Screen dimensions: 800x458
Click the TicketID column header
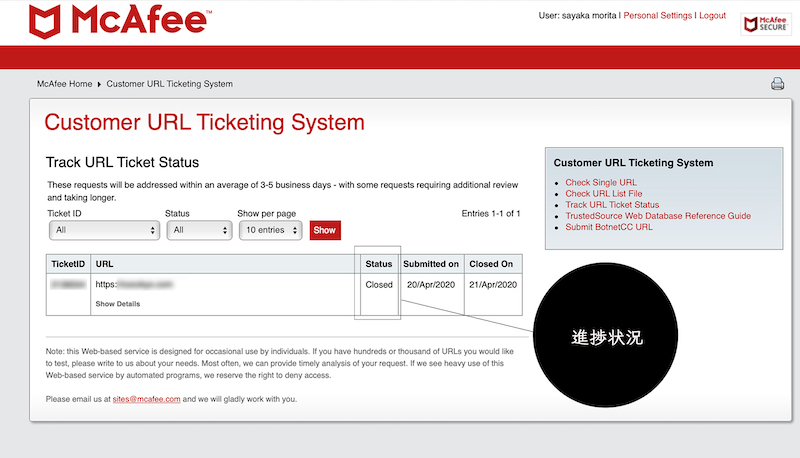pyautogui.click(x=68, y=264)
